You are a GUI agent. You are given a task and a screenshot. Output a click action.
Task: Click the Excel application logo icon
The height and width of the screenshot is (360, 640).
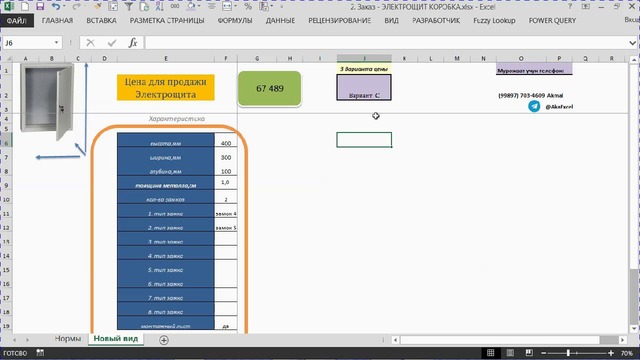9,6
